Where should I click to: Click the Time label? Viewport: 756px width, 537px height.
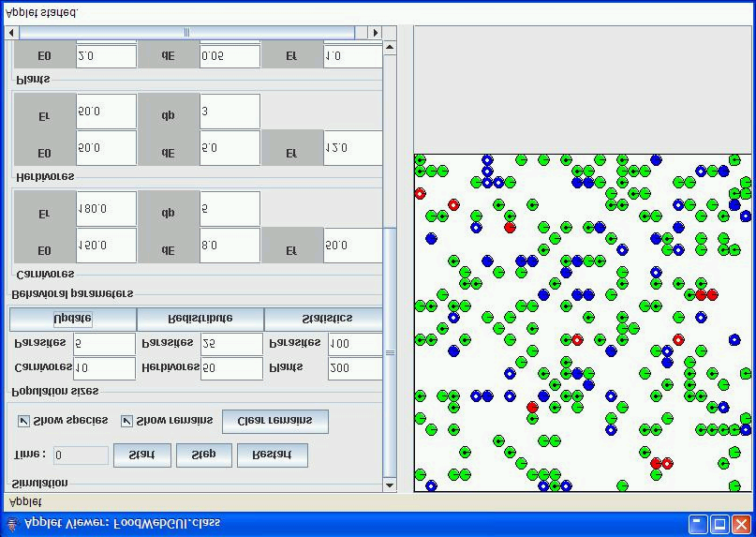tap(30, 455)
